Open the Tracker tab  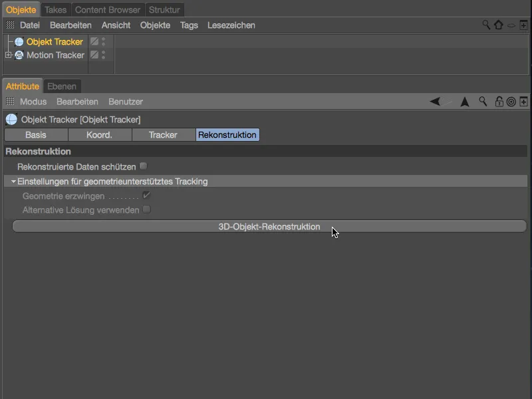point(163,135)
